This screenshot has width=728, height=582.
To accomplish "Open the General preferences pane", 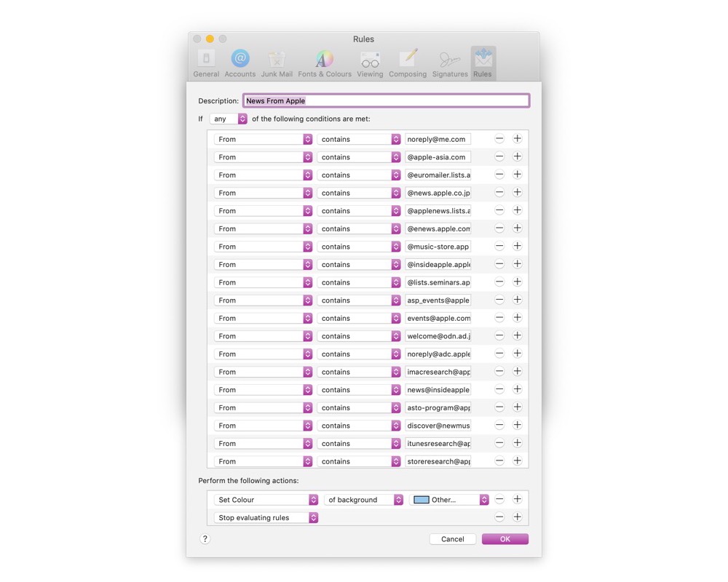I will point(206,63).
